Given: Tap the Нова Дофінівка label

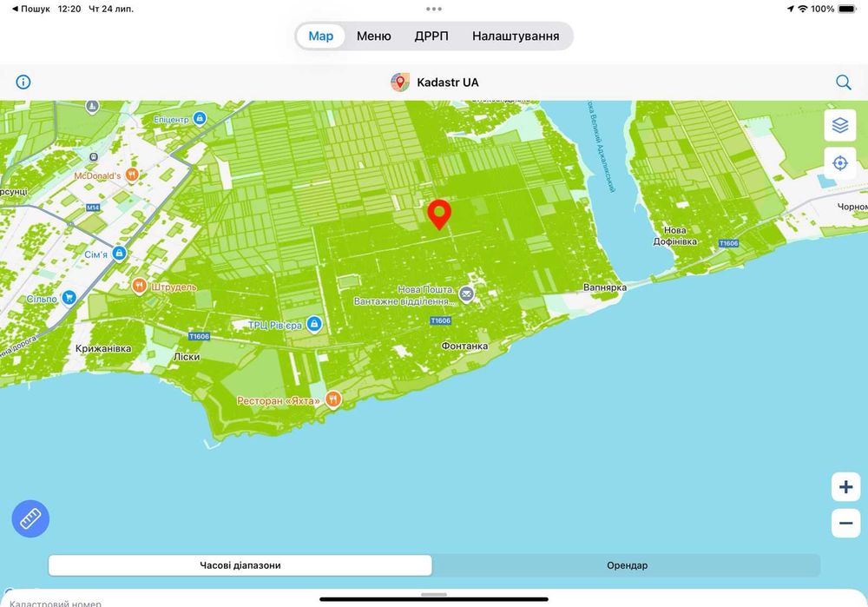Looking at the screenshot, I should click(674, 236).
